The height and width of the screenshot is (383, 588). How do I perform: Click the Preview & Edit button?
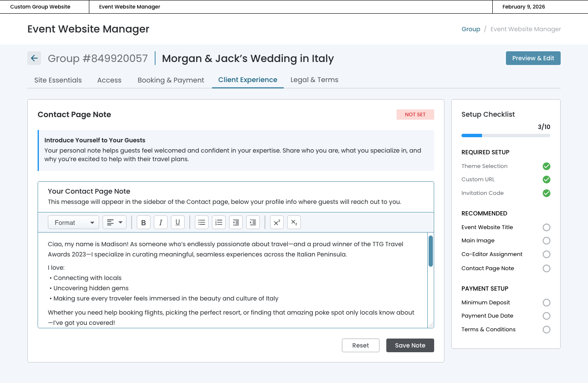tap(533, 58)
